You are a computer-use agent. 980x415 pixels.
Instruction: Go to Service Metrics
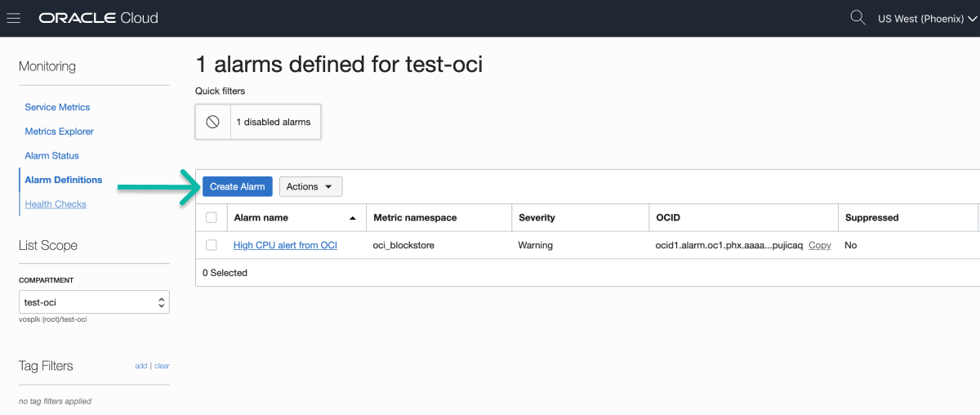(57, 107)
